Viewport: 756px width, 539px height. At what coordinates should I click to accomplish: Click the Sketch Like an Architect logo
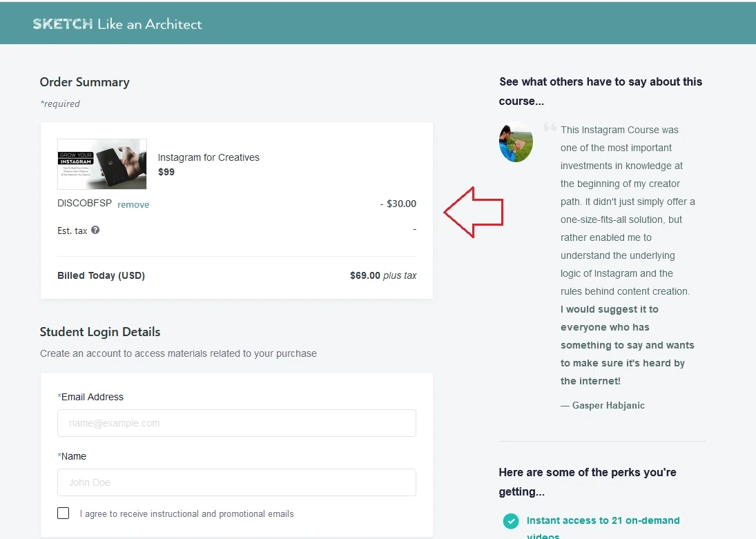117,24
